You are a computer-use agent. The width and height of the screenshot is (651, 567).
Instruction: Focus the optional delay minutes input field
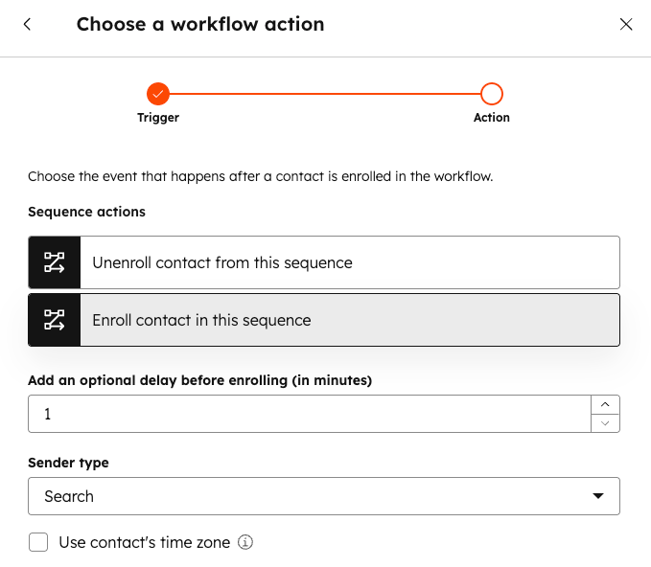310,414
